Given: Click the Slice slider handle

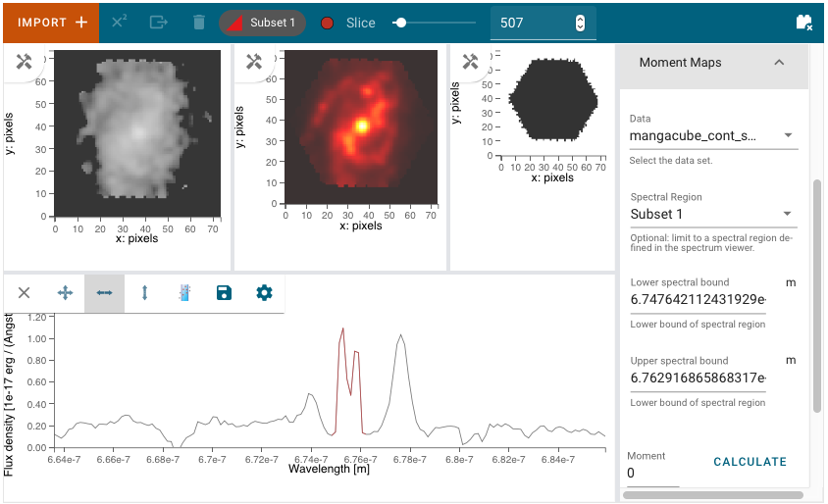Looking at the screenshot, I should coord(399,23).
